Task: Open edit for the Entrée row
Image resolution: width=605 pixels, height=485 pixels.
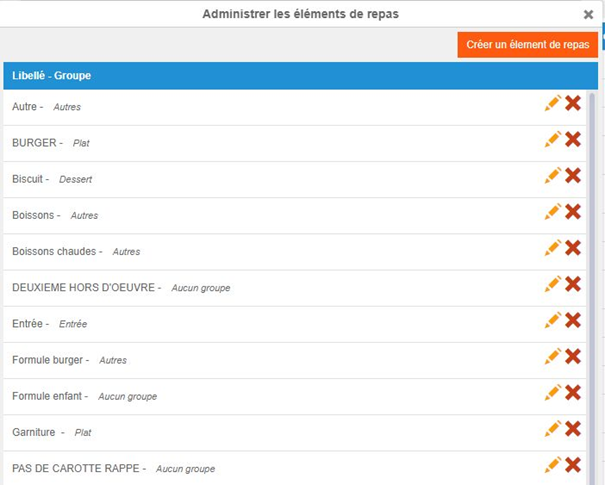Action: [x=552, y=321]
